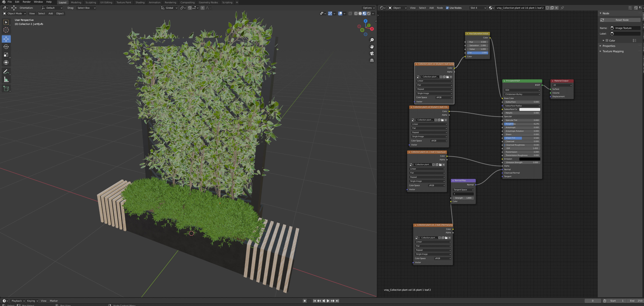The width and height of the screenshot is (644, 306).
Task: Open the node editor Add menu
Action: 432,8
